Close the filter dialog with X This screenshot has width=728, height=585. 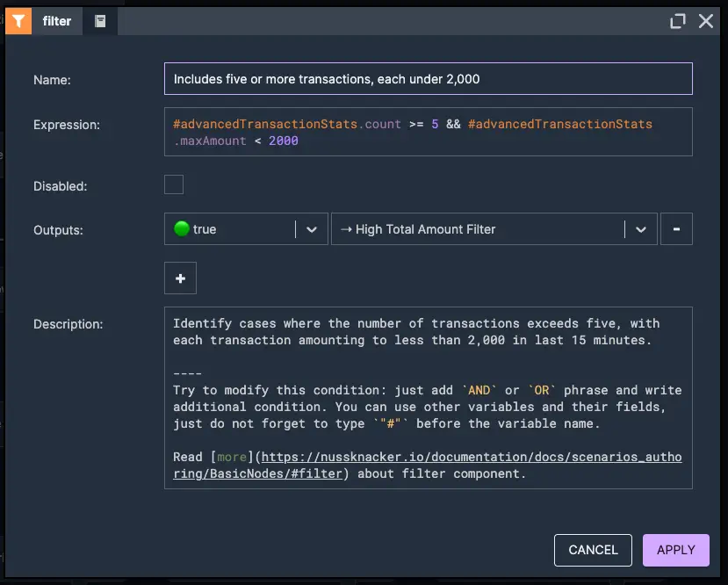[706, 21]
